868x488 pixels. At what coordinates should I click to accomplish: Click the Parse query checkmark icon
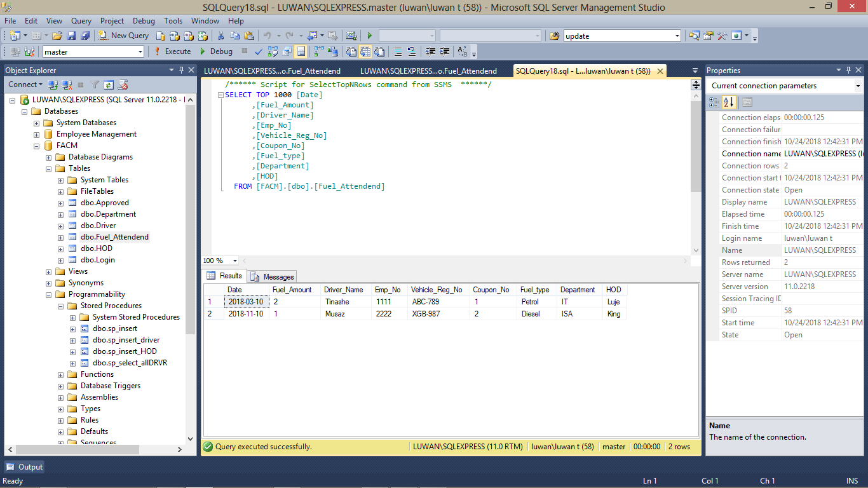tap(259, 51)
